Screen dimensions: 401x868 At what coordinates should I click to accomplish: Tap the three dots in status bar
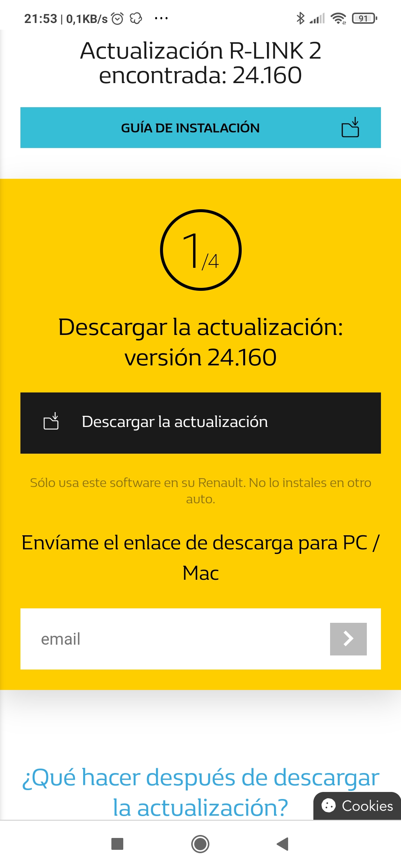[x=161, y=18]
